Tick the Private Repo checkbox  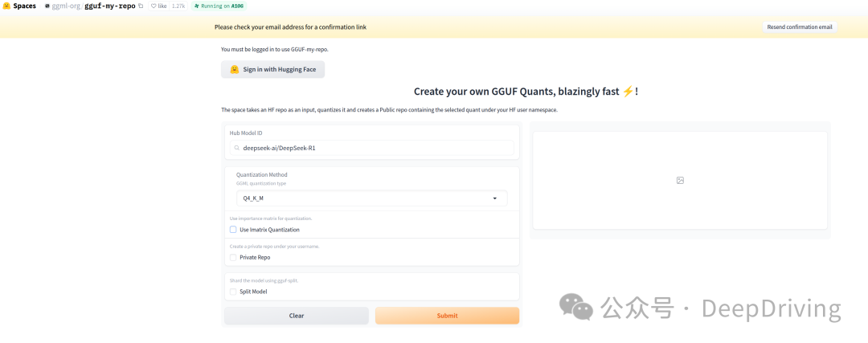[x=233, y=258]
